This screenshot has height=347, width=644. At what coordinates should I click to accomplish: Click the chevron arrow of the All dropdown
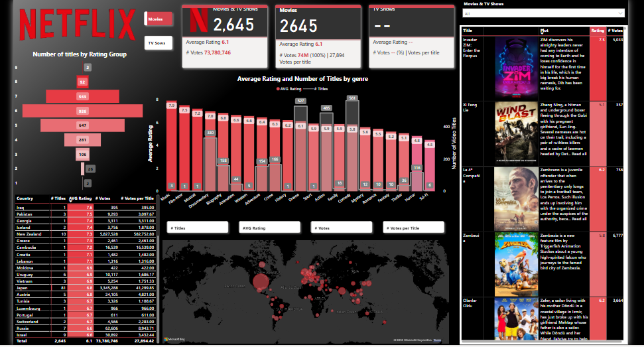click(620, 13)
